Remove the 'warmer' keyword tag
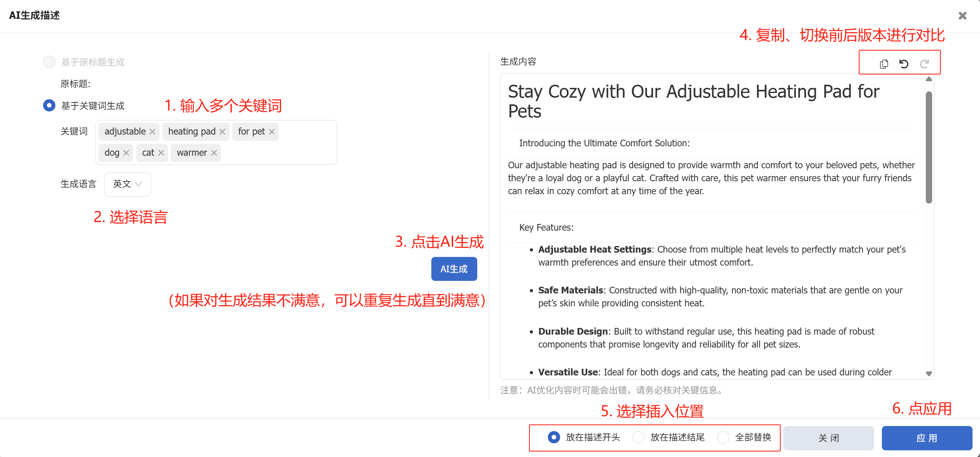Image resolution: width=980 pixels, height=457 pixels. (x=214, y=153)
